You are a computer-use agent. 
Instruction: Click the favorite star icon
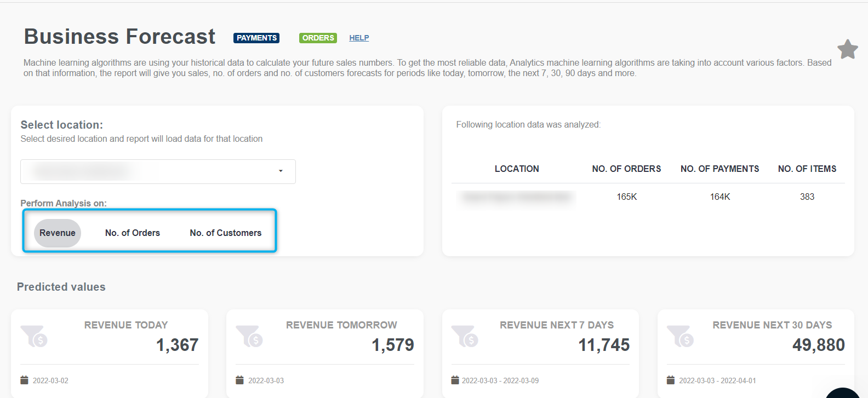click(847, 49)
